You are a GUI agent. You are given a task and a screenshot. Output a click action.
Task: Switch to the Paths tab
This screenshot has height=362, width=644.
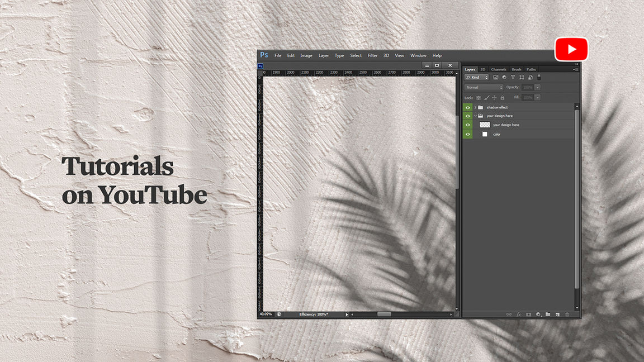531,69
